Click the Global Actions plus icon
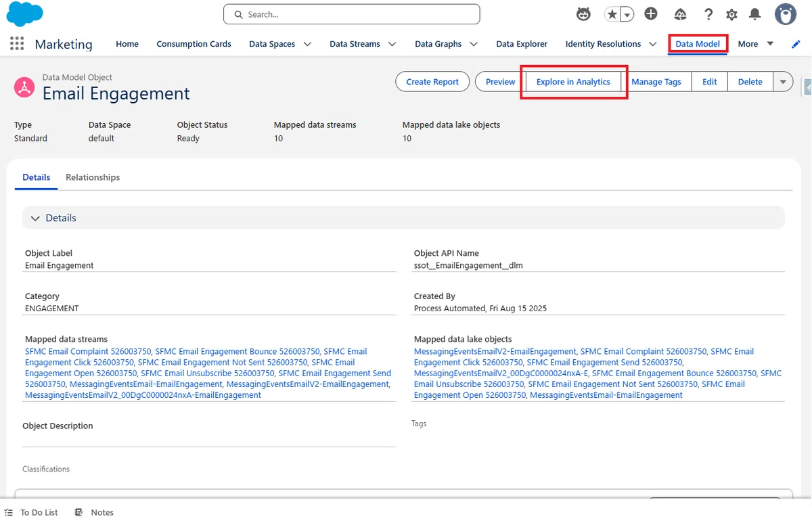This screenshot has height=523, width=812. click(651, 14)
